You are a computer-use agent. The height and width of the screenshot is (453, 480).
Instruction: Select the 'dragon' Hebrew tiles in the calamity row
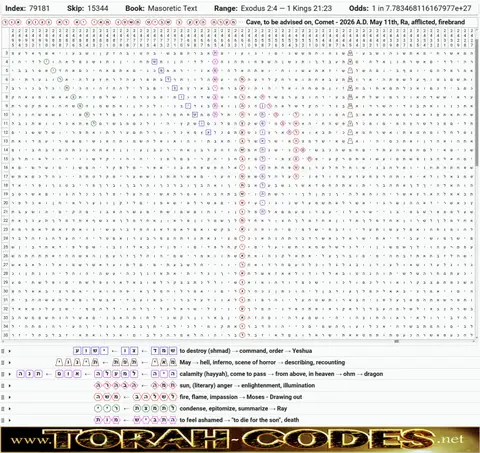point(29,374)
